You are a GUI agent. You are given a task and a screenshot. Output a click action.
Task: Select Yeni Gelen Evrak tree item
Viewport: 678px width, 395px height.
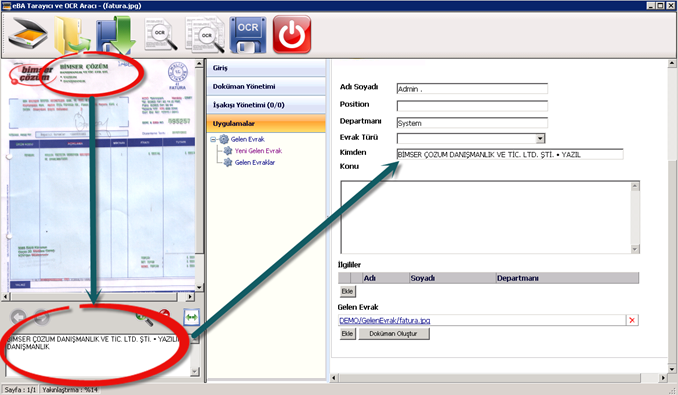(x=258, y=151)
